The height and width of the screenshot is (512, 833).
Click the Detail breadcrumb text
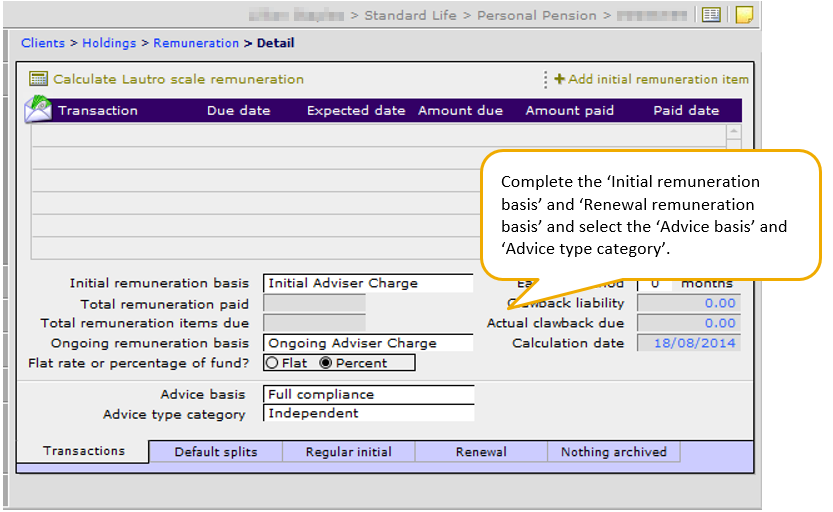click(275, 43)
